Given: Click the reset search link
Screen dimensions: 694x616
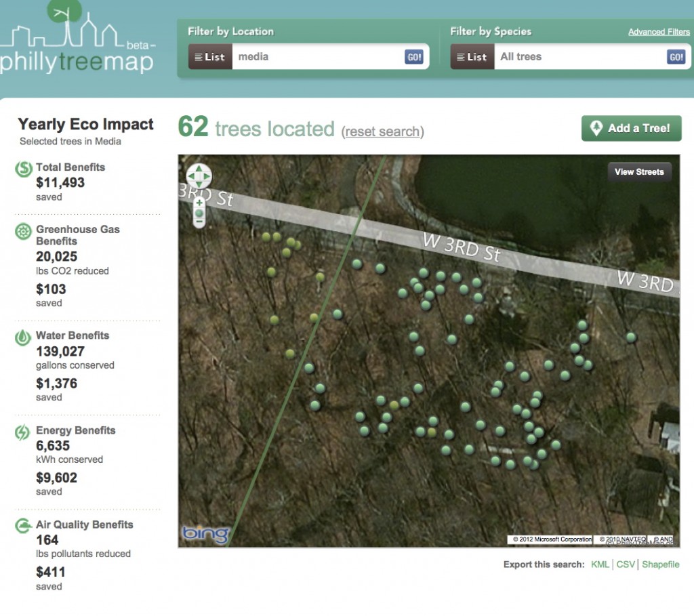Looking at the screenshot, I should point(382,131).
